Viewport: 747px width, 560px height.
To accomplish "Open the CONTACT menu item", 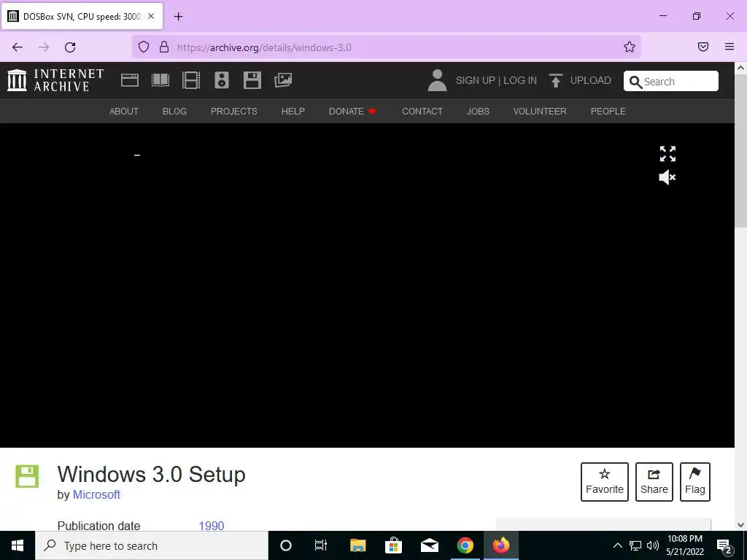I will click(422, 111).
